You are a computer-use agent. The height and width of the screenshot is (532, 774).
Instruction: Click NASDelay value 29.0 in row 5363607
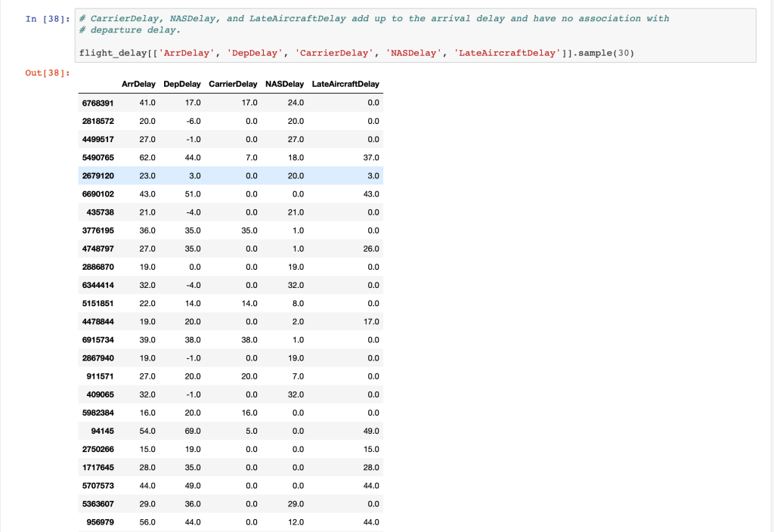(x=296, y=503)
